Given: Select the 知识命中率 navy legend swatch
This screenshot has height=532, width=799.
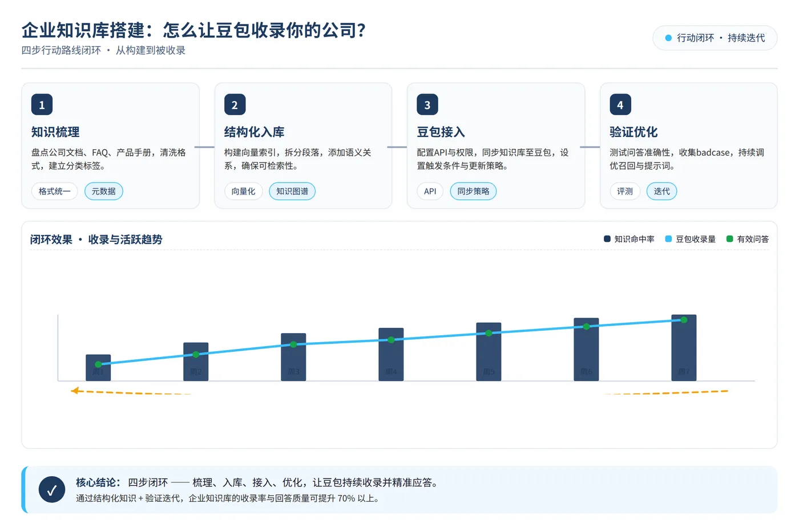Looking at the screenshot, I should coord(607,239).
